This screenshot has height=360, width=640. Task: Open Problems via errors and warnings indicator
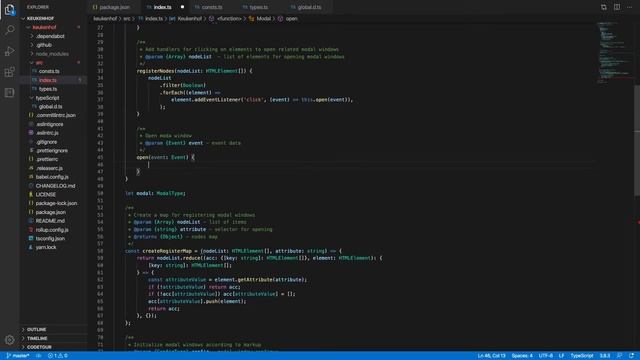pos(58,356)
